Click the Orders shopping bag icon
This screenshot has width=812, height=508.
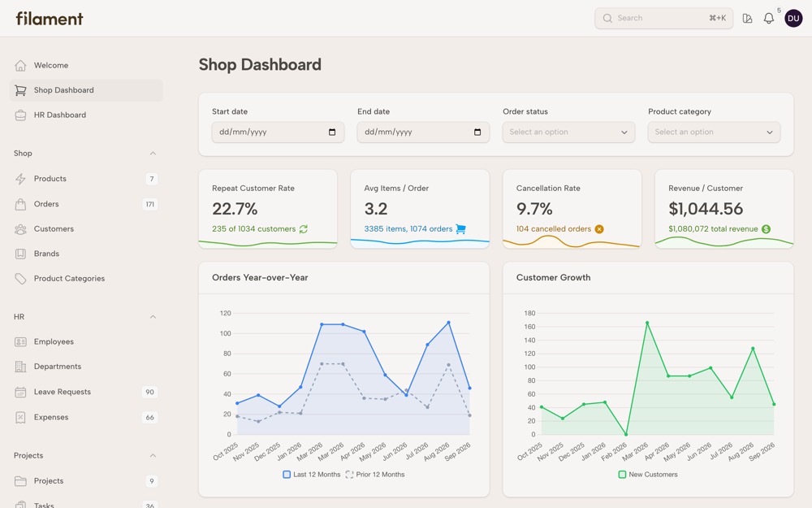(x=20, y=204)
